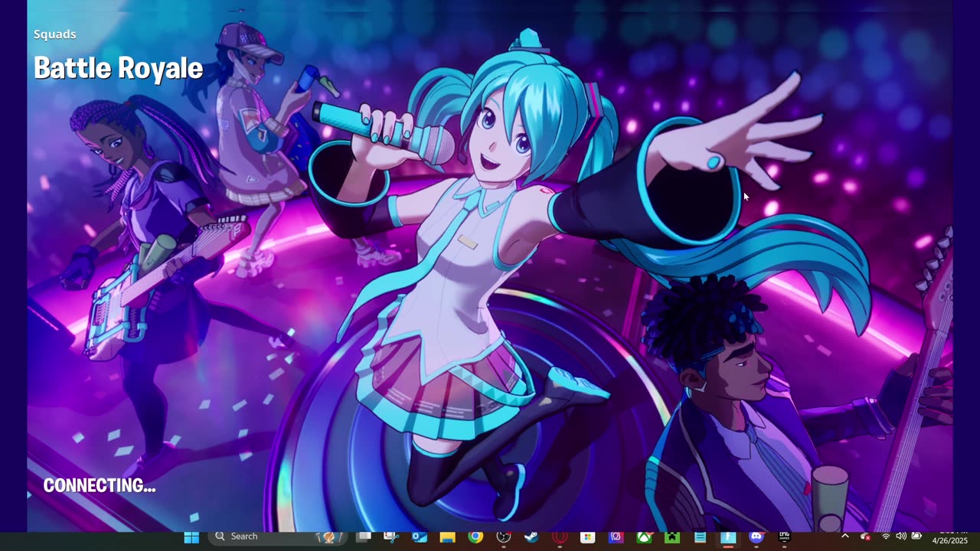This screenshot has width=980, height=551.
Task: Switch to OBS Studio in the taskbar
Action: pyautogui.click(x=503, y=537)
